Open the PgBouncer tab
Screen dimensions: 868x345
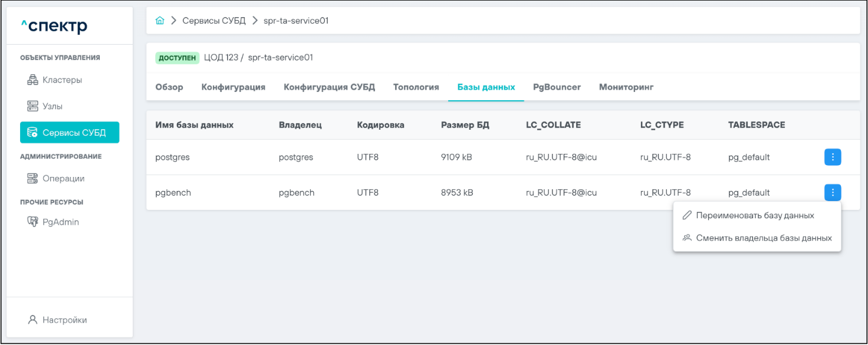557,87
